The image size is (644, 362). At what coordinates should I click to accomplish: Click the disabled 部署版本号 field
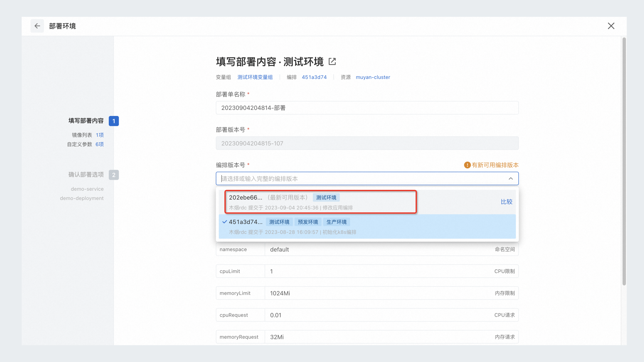tap(367, 143)
